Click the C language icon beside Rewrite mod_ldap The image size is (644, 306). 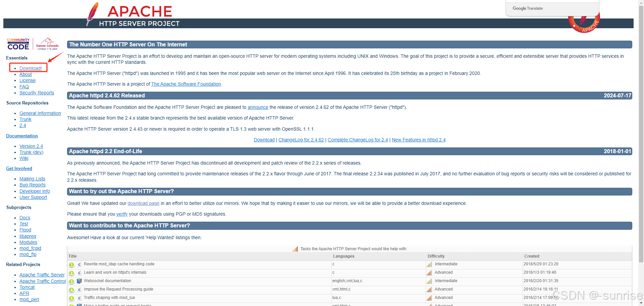[79, 264]
